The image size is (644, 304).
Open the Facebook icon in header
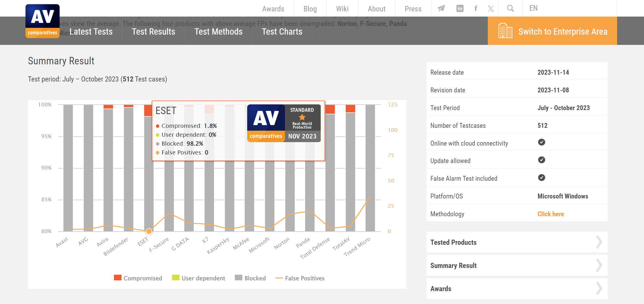point(475,8)
